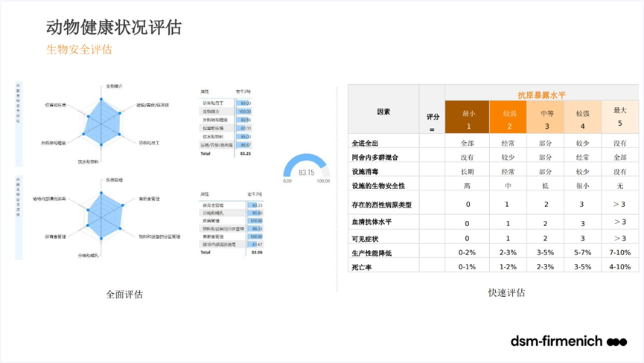The width and height of the screenshot is (644, 363).
Task: Select the 死亡率 row label
Action: pyautogui.click(x=362, y=268)
